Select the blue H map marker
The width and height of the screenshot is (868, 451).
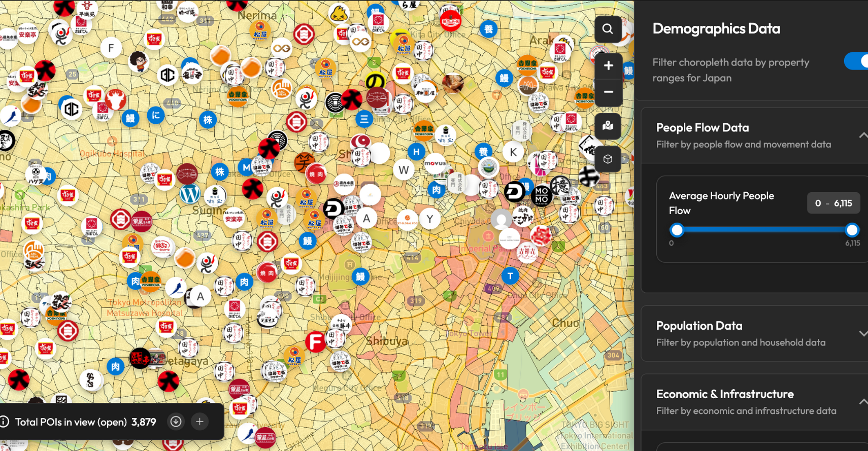coord(416,151)
